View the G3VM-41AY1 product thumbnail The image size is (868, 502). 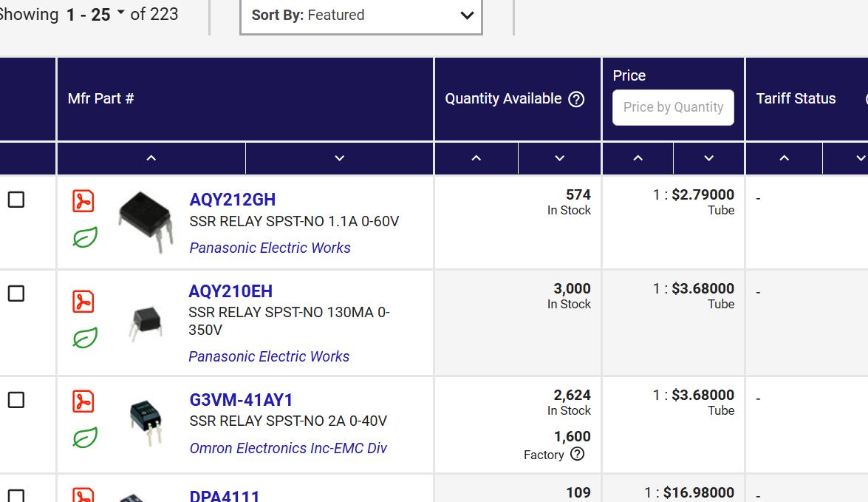point(145,421)
